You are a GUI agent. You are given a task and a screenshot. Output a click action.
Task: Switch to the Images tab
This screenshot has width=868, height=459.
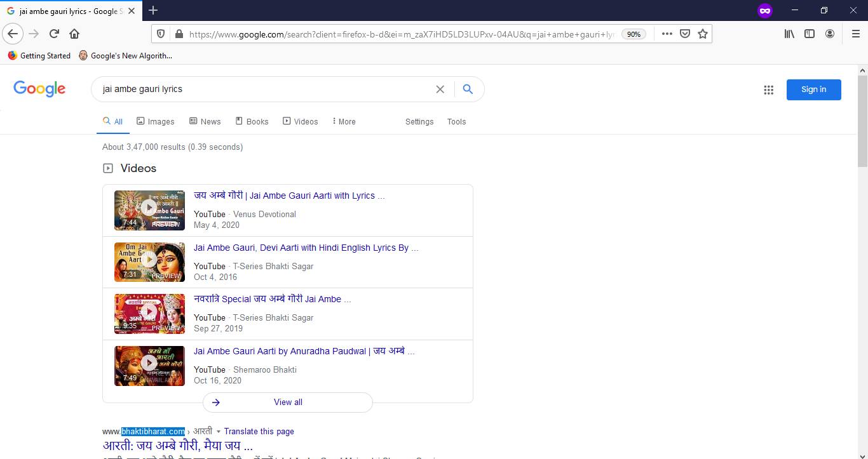156,121
